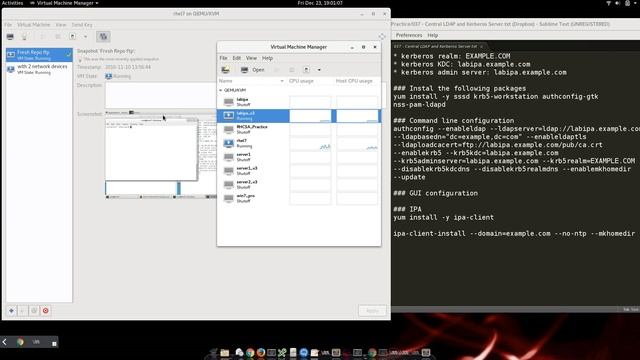Click the Chrome icon in the bottom-left tray
Image resolution: width=640 pixels, height=360 pixels.
20,342
